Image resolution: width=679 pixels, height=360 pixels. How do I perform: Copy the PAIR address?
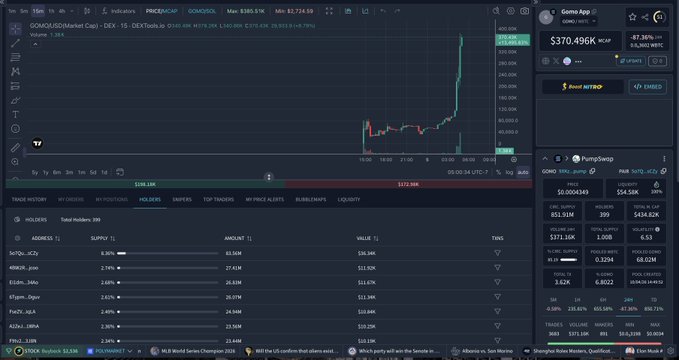[663, 172]
